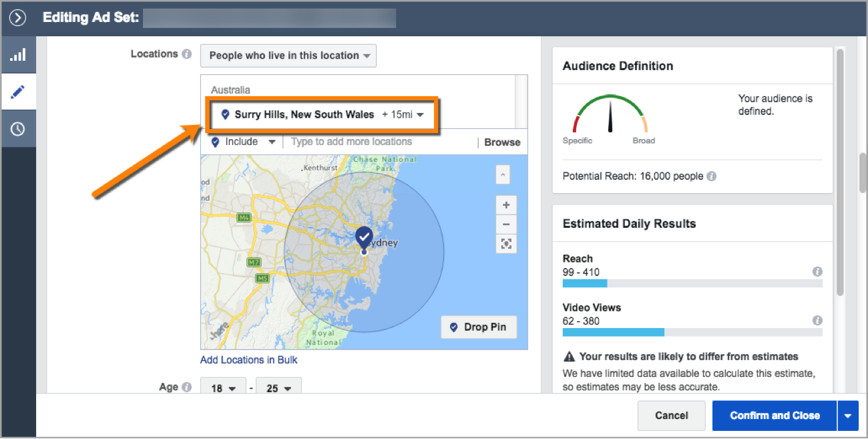Click the info icon next to Potential Reach
This screenshot has height=439, width=868.
[712, 176]
